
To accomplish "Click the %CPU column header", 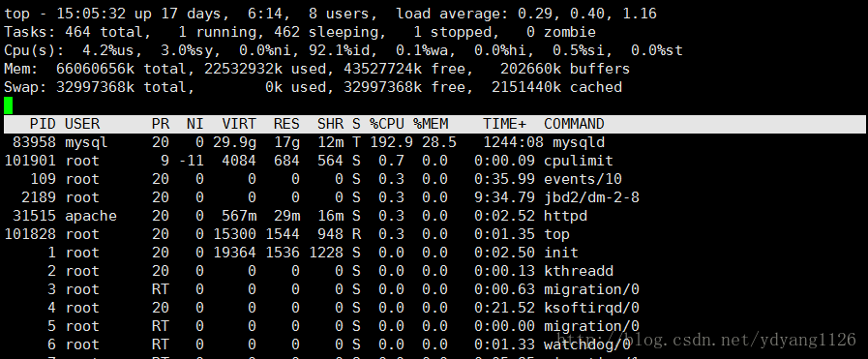I will [x=387, y=124].
